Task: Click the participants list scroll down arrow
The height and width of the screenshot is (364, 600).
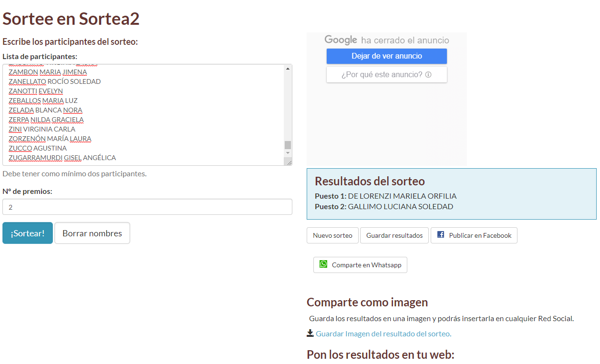Action: pos(288,152)
